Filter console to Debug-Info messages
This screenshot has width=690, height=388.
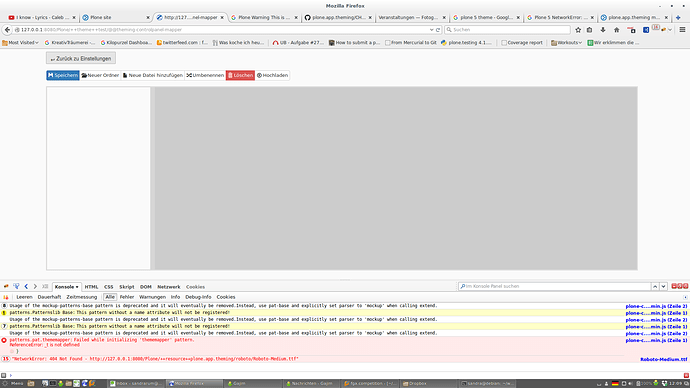point(198,297)
